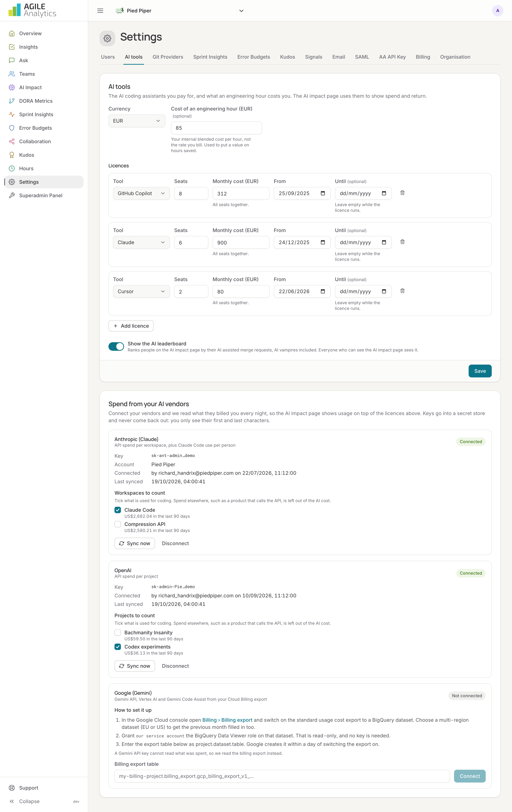
Task: Open the EUR currency dropdown
Action: pyautogui.click(x=137, y=121)
